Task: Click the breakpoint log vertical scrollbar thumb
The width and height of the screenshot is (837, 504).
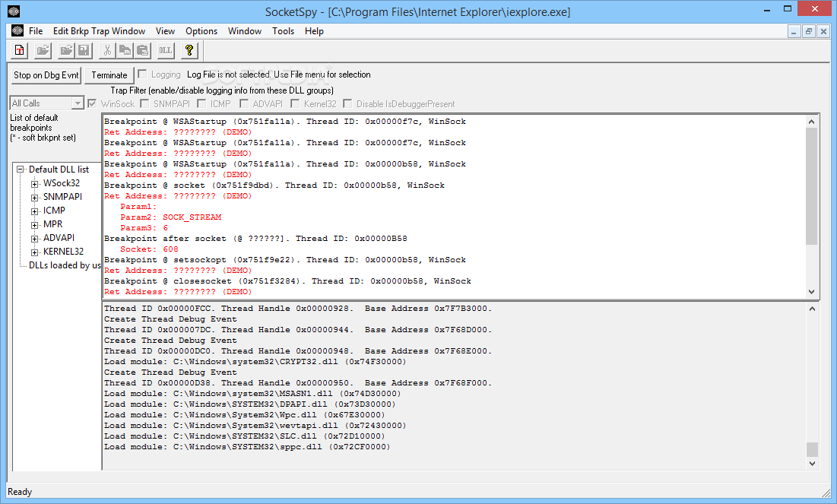Action: coord(811,185)
